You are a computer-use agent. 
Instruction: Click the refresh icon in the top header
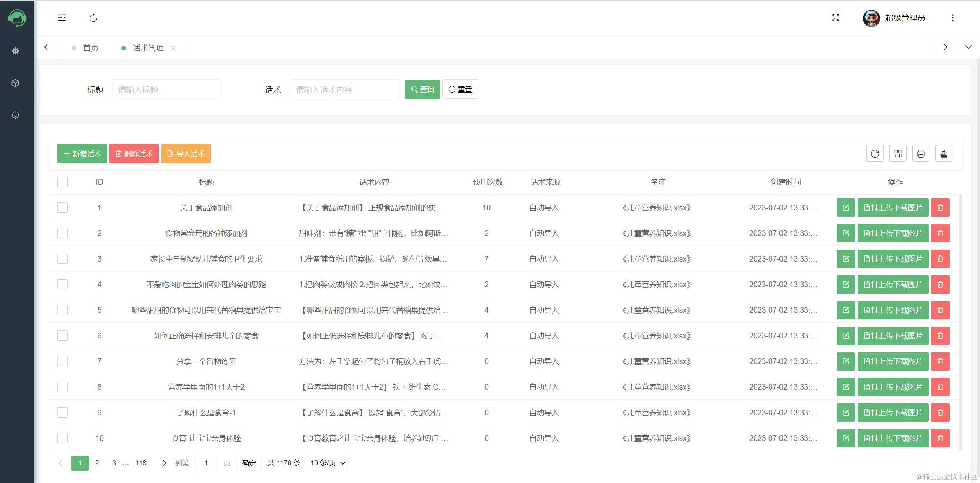click(93, 18)
